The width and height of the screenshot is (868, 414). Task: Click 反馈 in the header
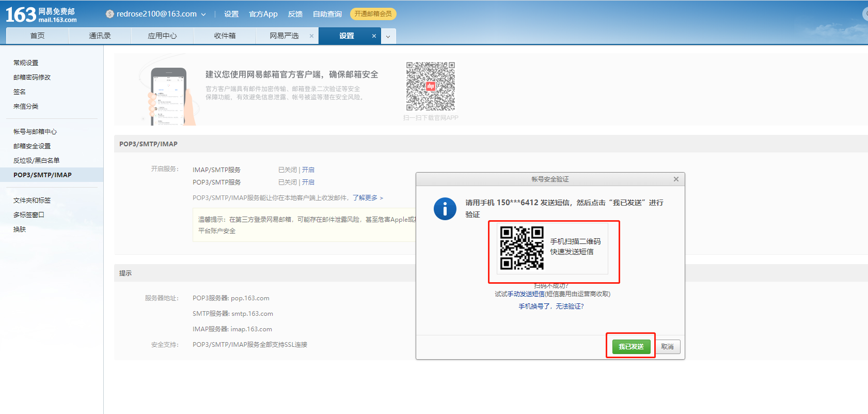click(x=295, y=14)
